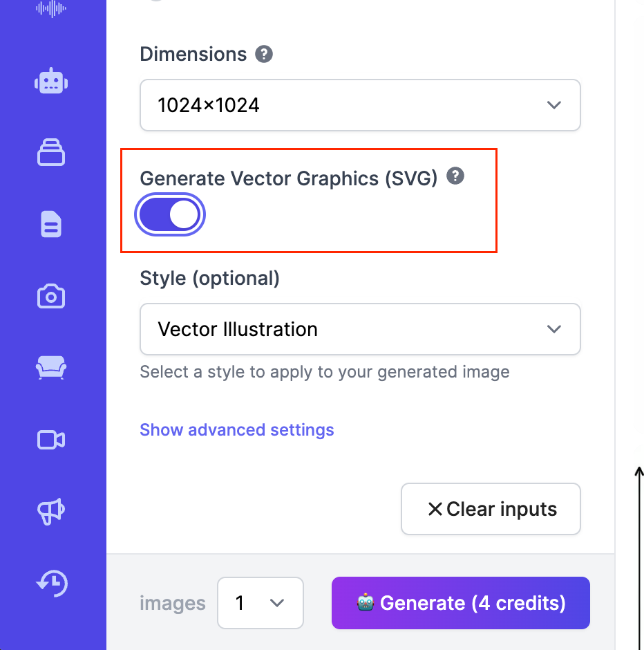Screen dimensions: 644x650
Task: Open history via the clock icon
Action: (51, 583)
